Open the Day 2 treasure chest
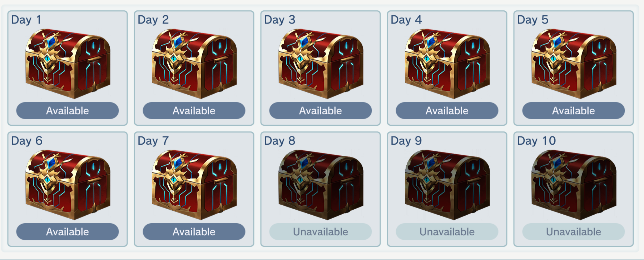This screenshot has width=644, height=260. pos(194,64)
